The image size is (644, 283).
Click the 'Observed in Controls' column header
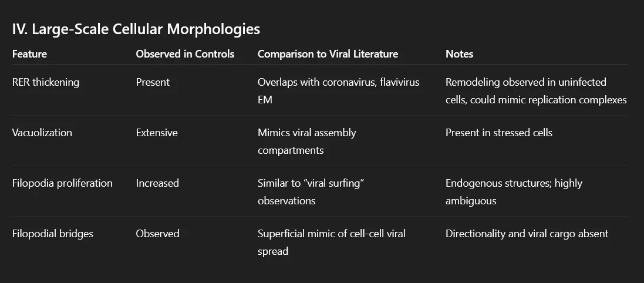pos(185,54)
